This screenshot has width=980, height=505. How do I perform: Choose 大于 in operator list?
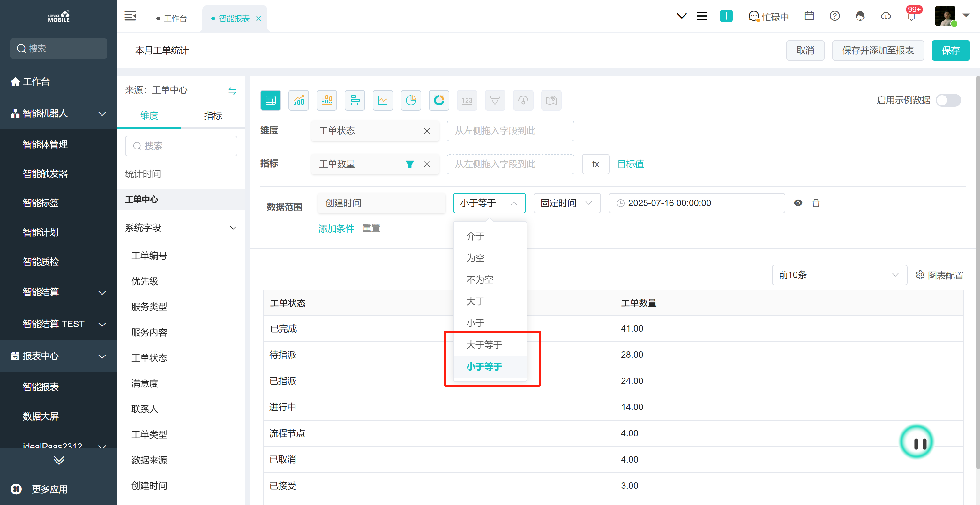pyautogui.click(x=490, y=302)
